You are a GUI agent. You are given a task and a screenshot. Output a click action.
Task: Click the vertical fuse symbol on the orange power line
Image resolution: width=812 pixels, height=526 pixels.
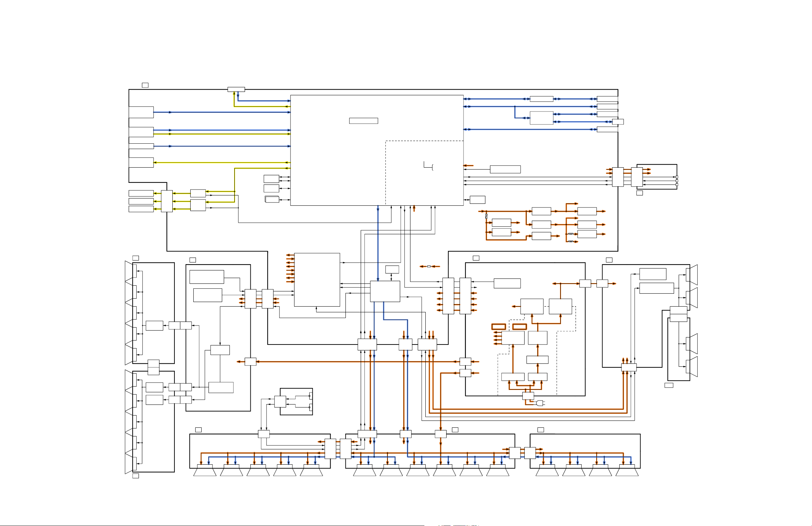tap(486, 216)
